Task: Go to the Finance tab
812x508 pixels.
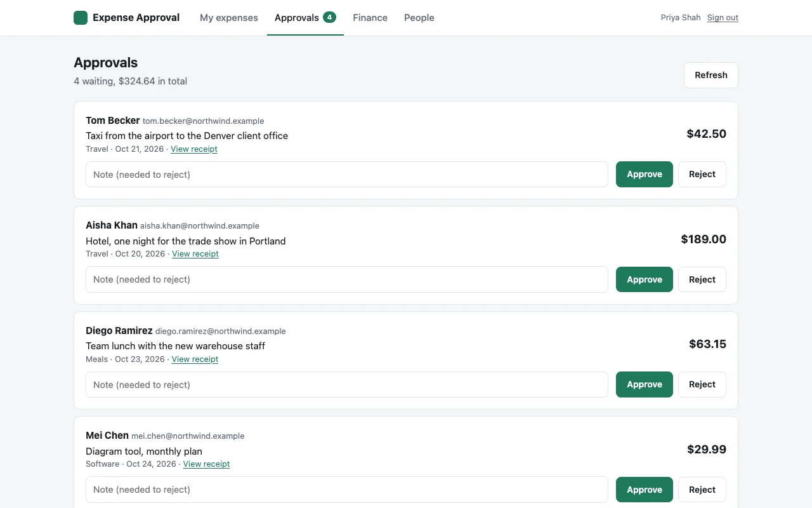Action: tap(370, 18)
